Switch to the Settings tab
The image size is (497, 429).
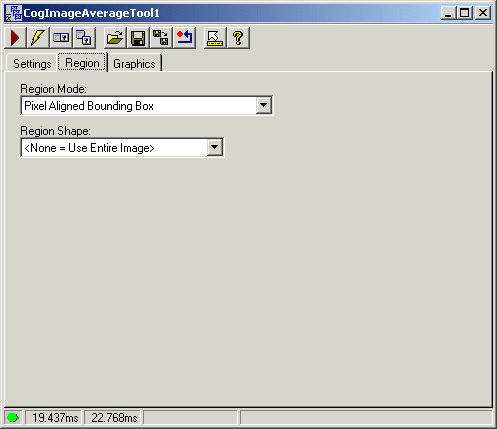[x=32, y=63]
